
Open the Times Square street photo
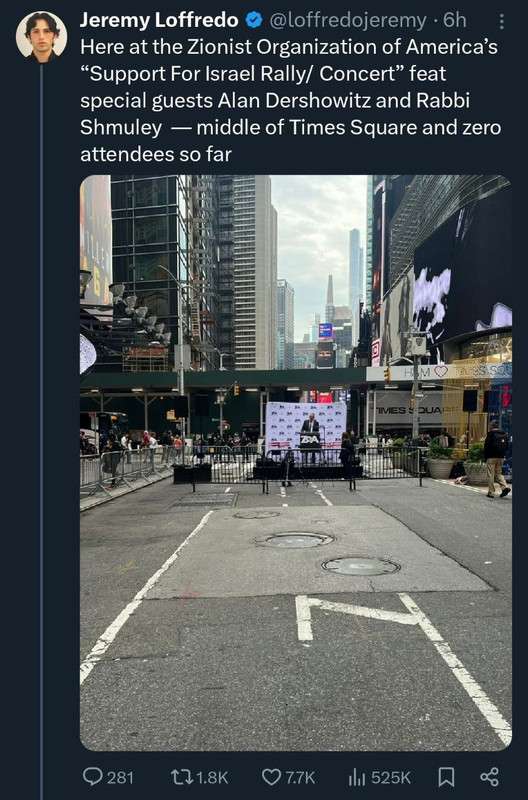(x=296, y=463)
